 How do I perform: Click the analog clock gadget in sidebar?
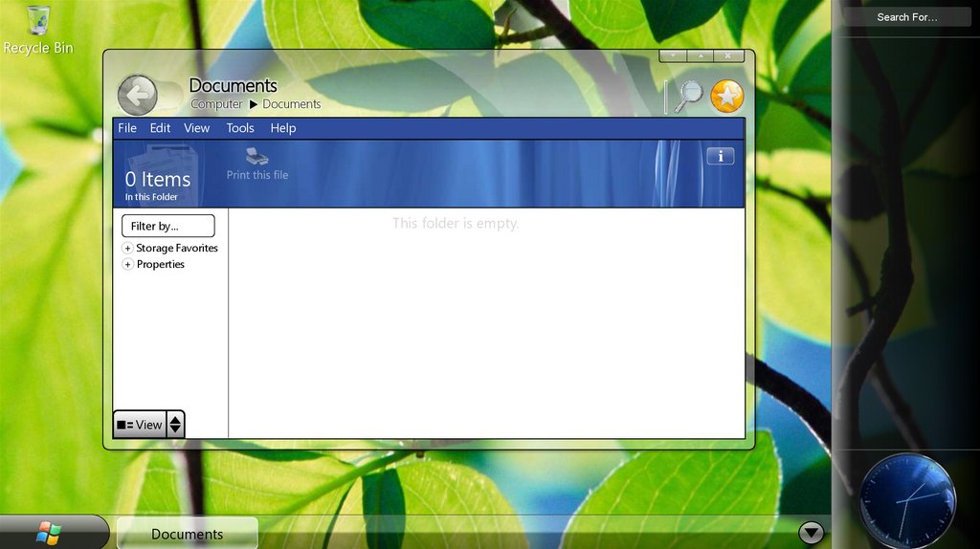[907, 501]
